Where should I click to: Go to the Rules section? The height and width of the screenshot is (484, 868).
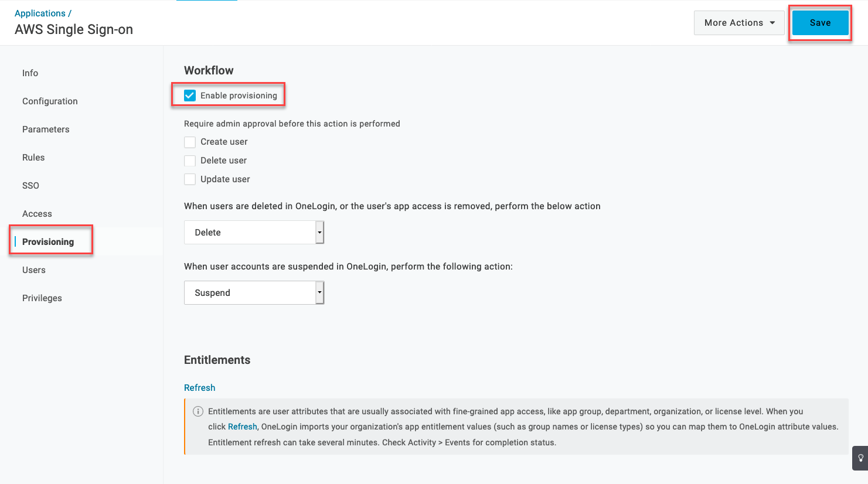click(x=33, y=157)
